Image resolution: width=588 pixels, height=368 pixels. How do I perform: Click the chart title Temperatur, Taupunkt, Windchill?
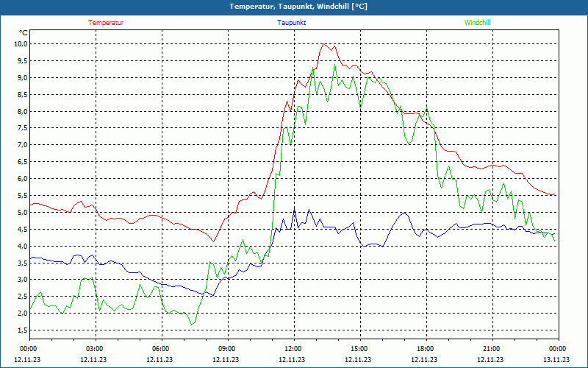click(x=298, y=7)
